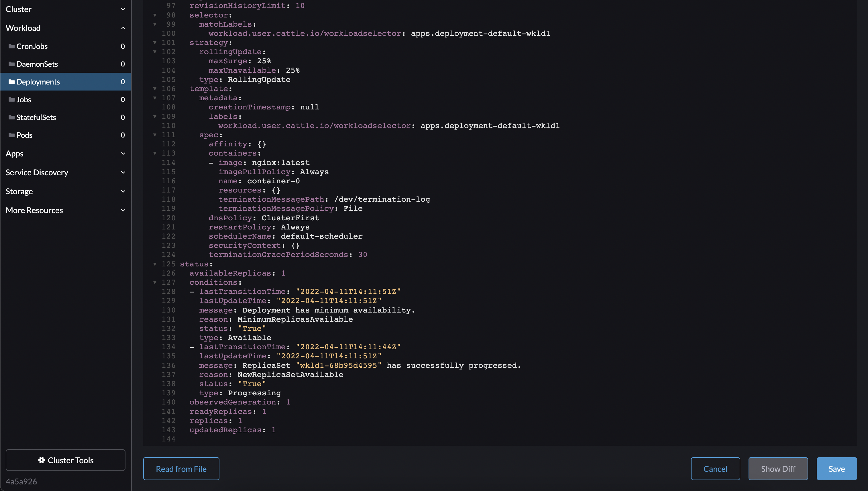The height and width of the screenshot is (491, 868).
Task: Expand the Storage section chevron
Action: pos(123,191)
